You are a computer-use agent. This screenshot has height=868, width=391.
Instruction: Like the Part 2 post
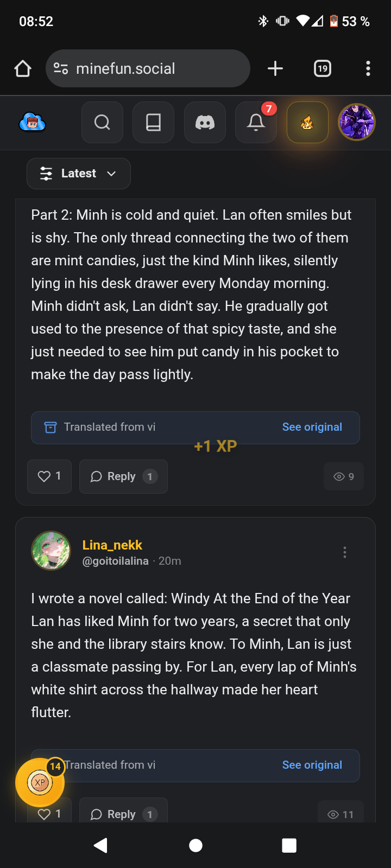tap(49, 476)
